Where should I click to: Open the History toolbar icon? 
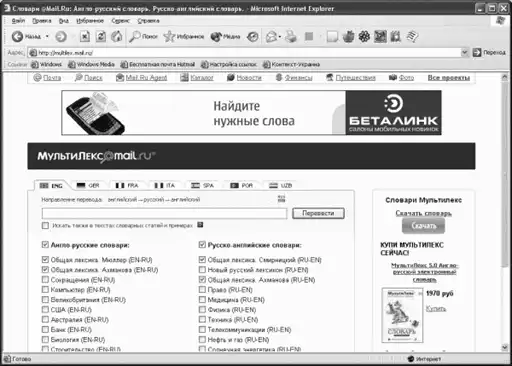253,36
